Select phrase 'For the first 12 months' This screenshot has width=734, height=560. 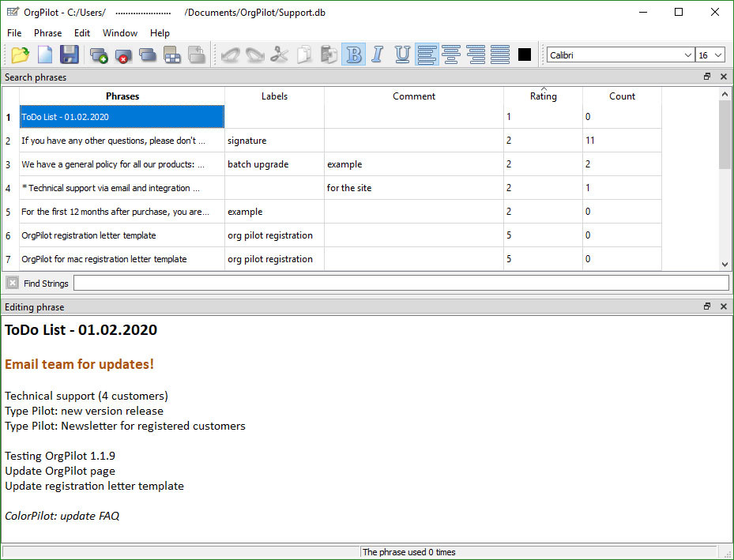click(122, 212)
